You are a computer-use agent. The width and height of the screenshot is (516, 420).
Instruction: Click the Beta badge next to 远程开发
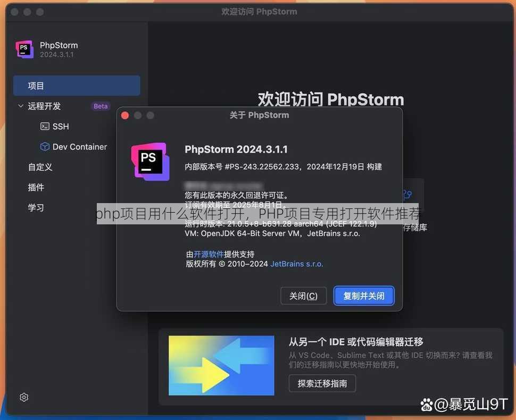point(101,106)
